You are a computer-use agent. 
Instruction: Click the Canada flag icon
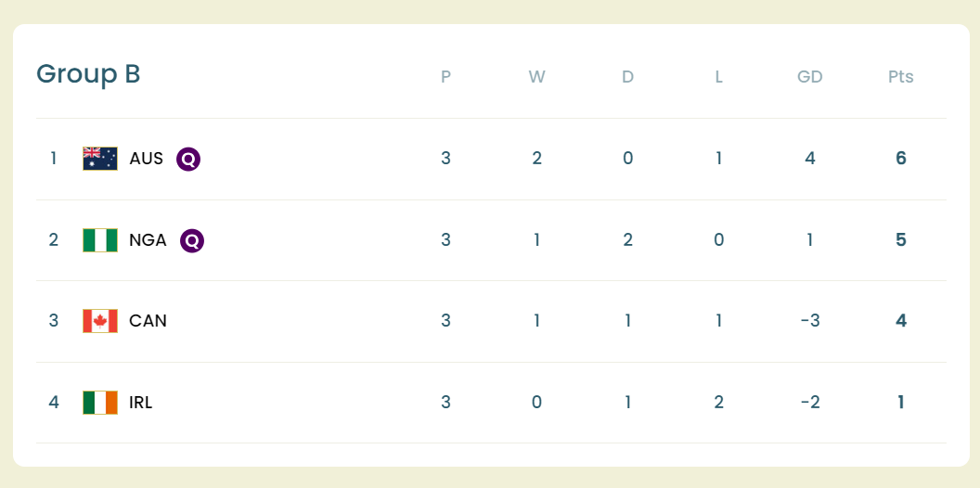[x=100, y=321]
